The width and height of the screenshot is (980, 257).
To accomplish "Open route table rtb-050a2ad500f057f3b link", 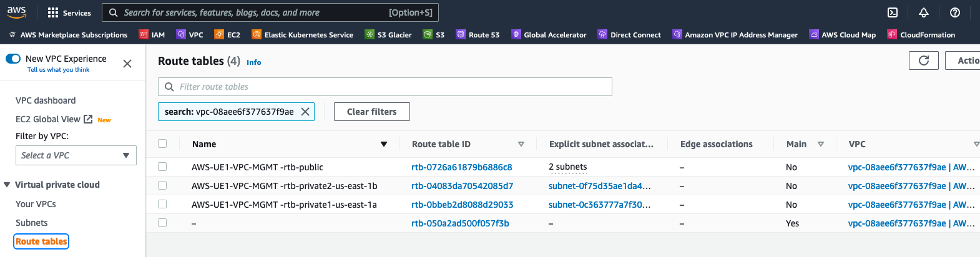I will point(460,223).
